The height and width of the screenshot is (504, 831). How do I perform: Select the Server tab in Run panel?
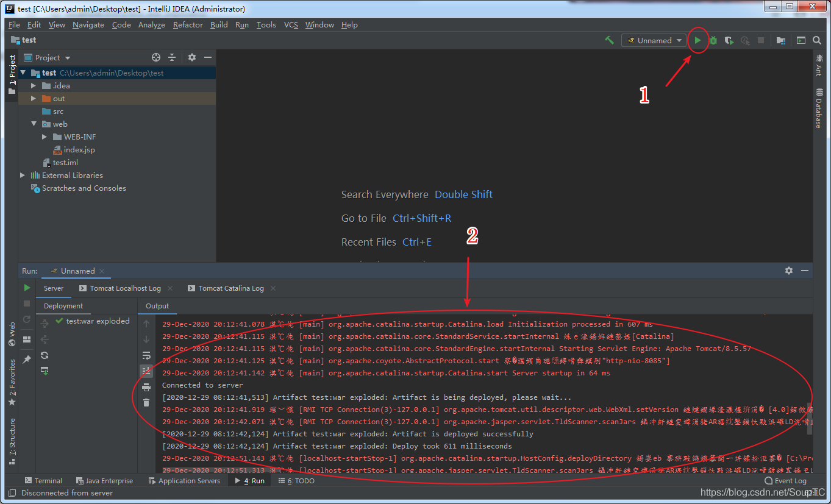[54, 288]
